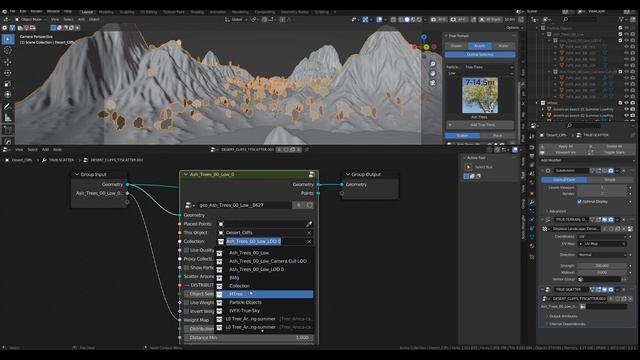Clear the Collection field with X
The width and height of the screenshot is (640, 360).
point(309,241)
